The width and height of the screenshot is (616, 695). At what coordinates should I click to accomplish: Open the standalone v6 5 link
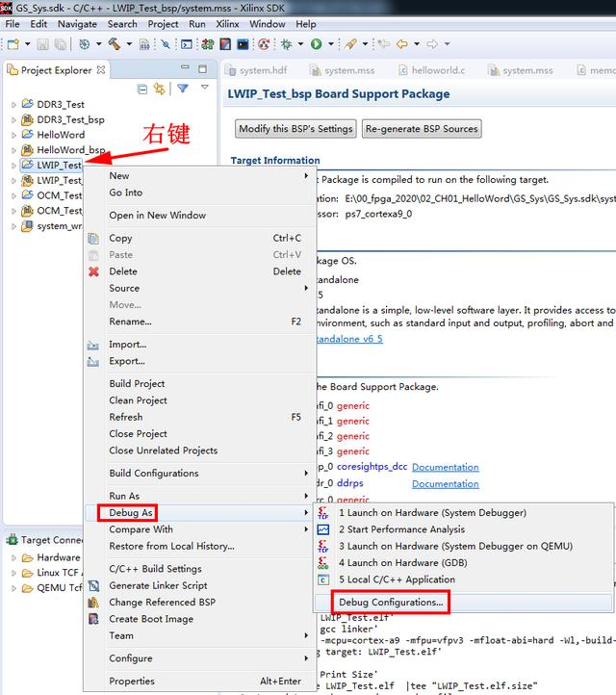click(349, 339)
